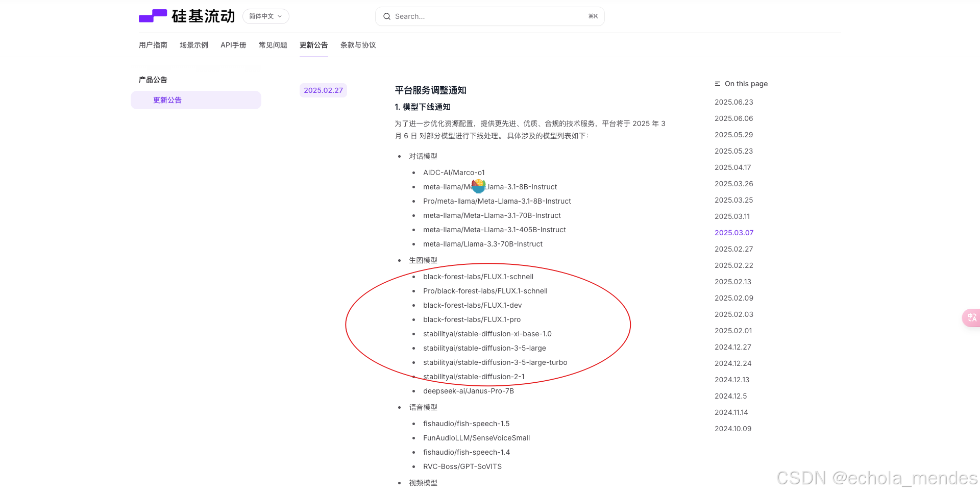Click the 平台服务调整通知 heading
This screenshot has width=980, height=494.
pos(431,90)
